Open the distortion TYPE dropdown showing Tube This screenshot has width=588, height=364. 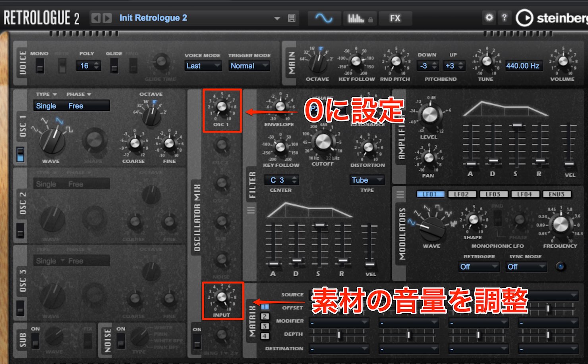367,180
